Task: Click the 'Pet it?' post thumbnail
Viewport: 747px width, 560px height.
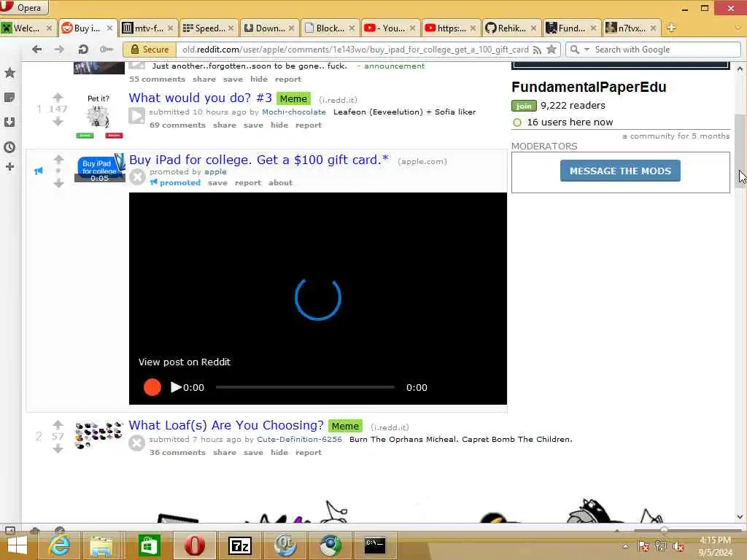Action: point(99,116)
